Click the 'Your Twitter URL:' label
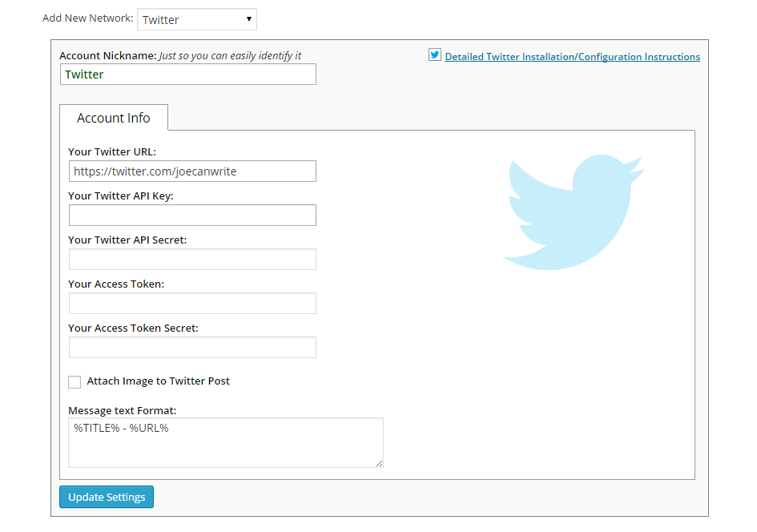Viewport: 757px width, 532px height. [x=112, y=151]
